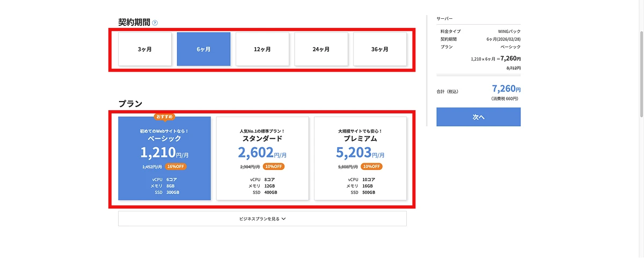Click the 5,203 price of プレミアム

[353, 153]
